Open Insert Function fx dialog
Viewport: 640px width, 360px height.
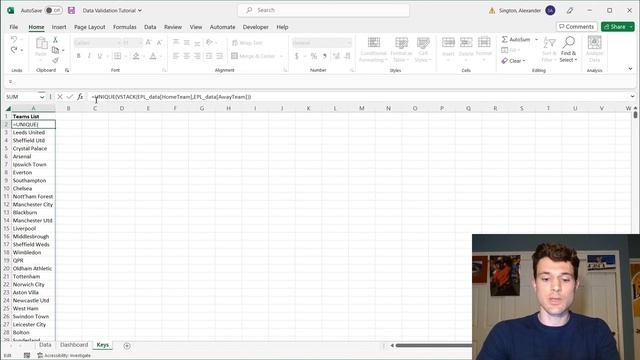80,97
